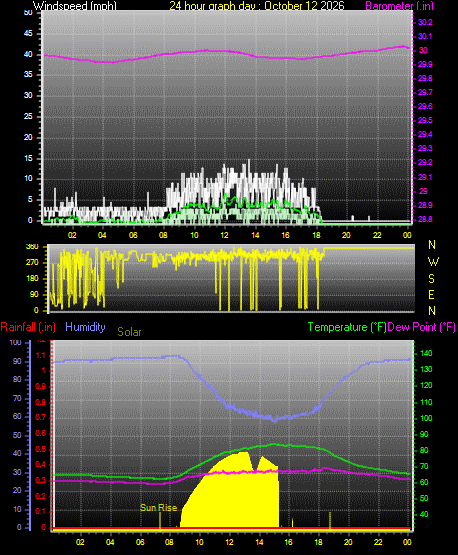Click the 270 degree tick on direction axis
The height and width of the screenshot is (555, 458).
click(32, 263)
